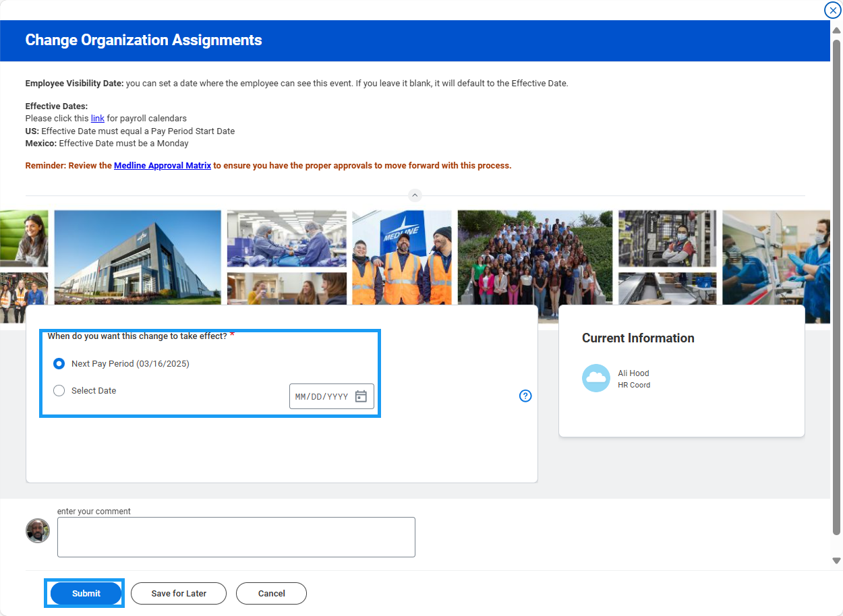
Task: Open the Medline Approval Matrix link
Action: click(162, 166)
